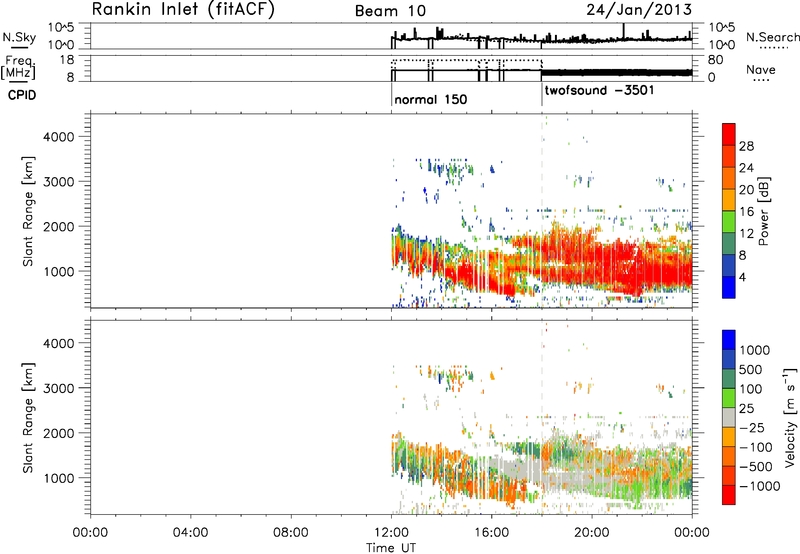Click the '12:00' time axis label

pos(391,533)
